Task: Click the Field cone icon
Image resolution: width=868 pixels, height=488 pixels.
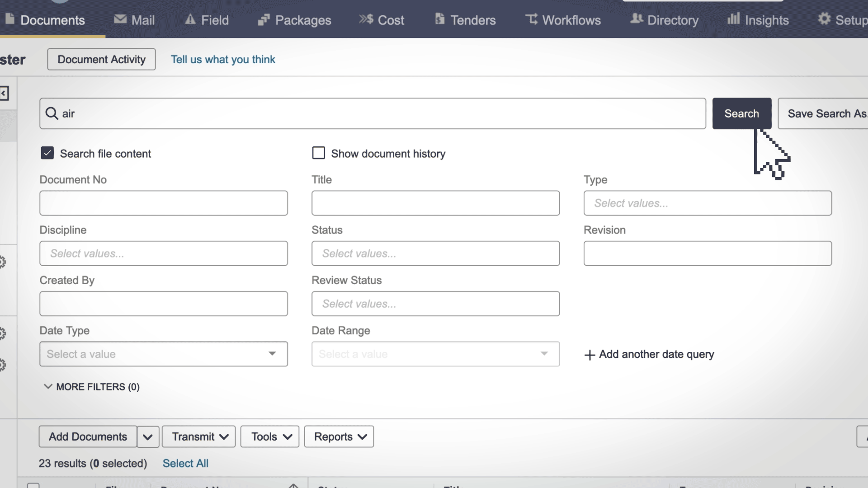Action: (190, 19)
